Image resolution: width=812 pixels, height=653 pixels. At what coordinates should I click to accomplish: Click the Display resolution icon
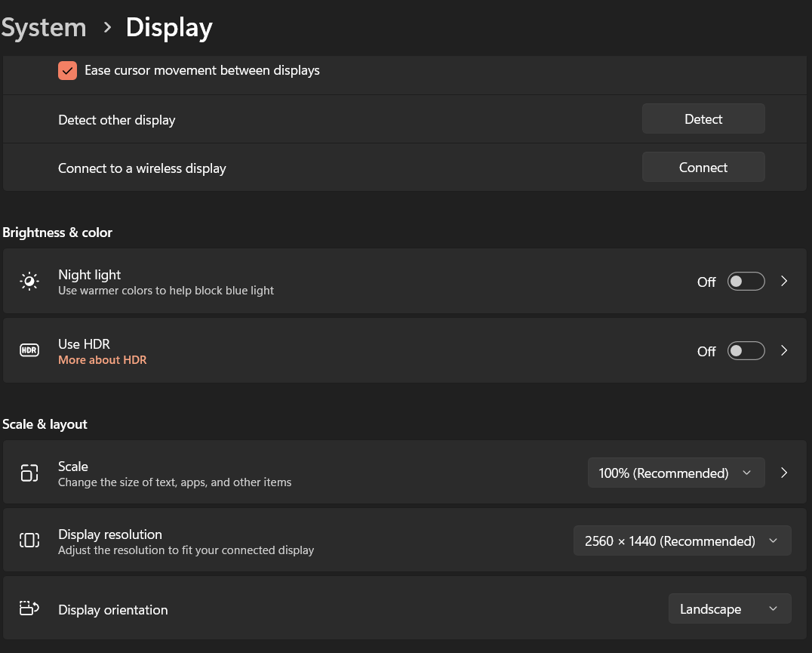[29, 541]
